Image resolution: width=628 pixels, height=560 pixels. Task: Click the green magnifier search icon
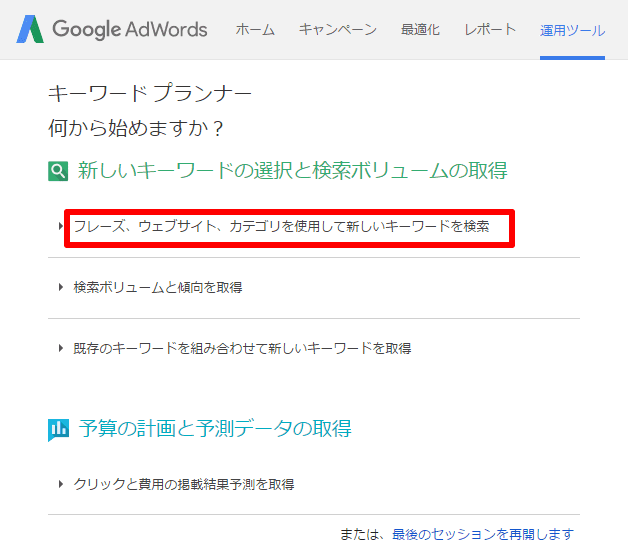point(58,171)
